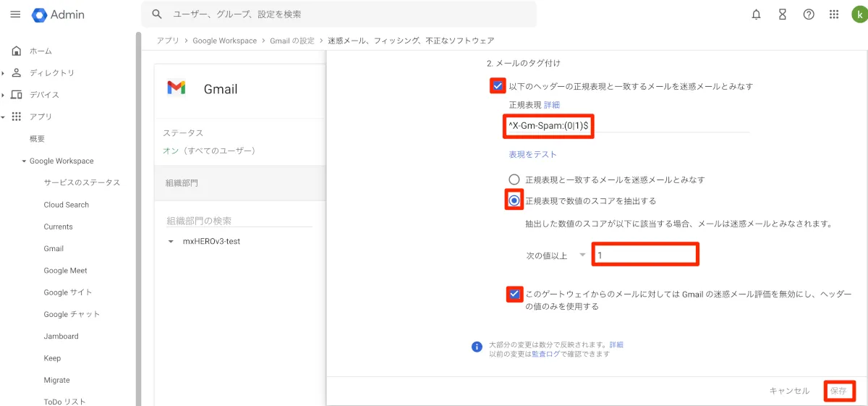868x406 pixels.
Task: Open Cloud Search in sidebar
Action: 67,205
